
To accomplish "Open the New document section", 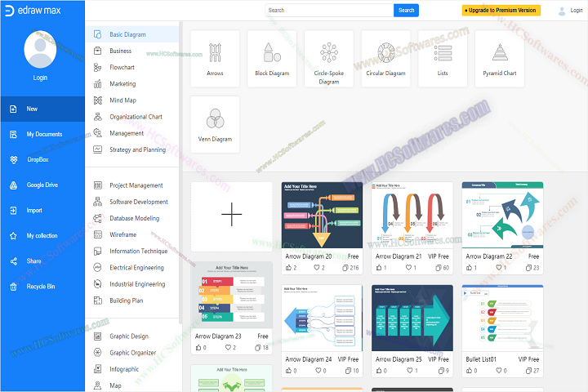I will [42, 109].
